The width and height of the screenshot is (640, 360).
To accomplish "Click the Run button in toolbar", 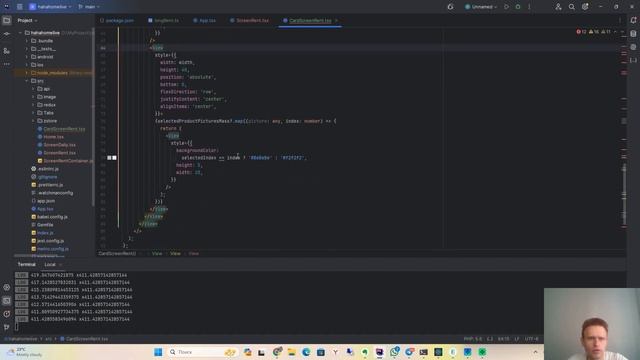I will click(507, 7).
